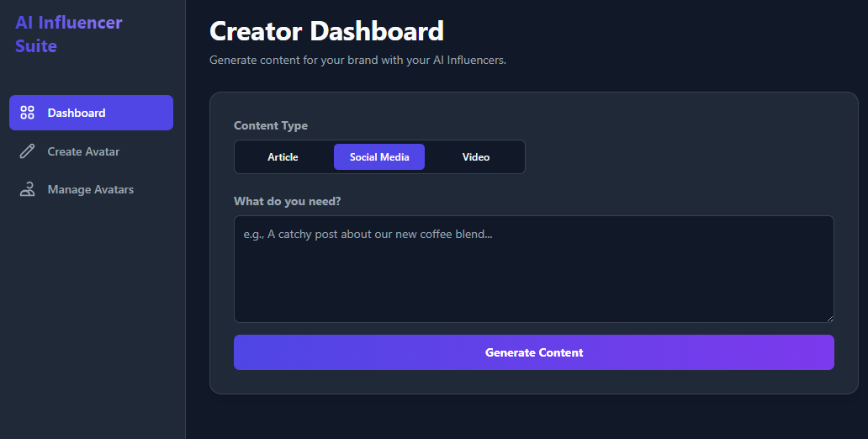Open the Dashboard sidebar item label
The height and width of the screenshot is (439, 868).
77,113
